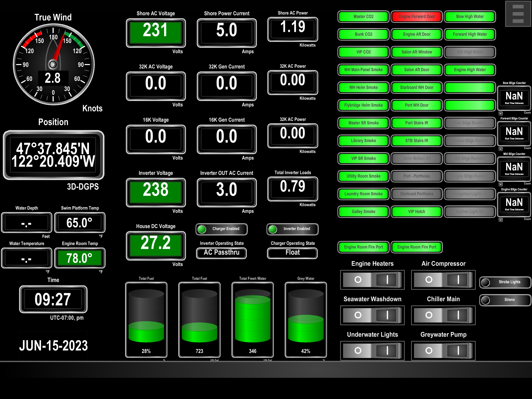The height and width of the screenshot is (399, 532).
Task: Toggle the Charger Enabled indicator
Action: 221,229
